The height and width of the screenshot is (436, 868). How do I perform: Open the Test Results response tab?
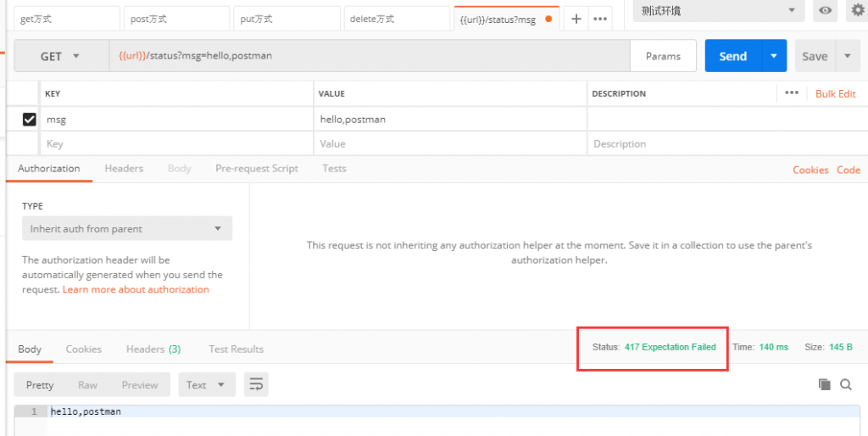[236, 349]
